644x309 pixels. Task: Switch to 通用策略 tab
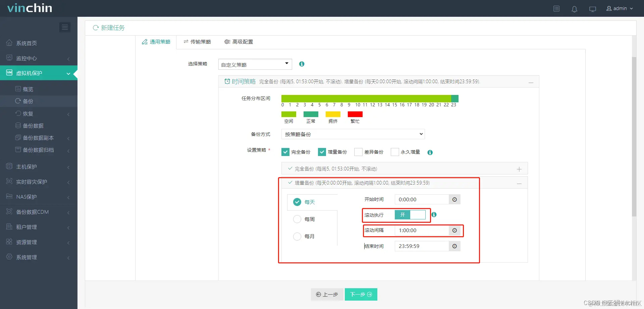pos(156,42)
